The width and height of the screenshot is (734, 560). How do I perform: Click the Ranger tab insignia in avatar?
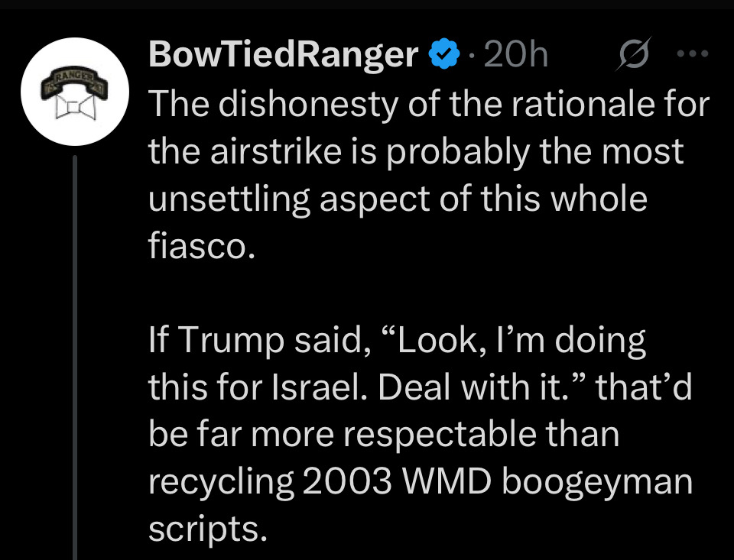[75, 83]
